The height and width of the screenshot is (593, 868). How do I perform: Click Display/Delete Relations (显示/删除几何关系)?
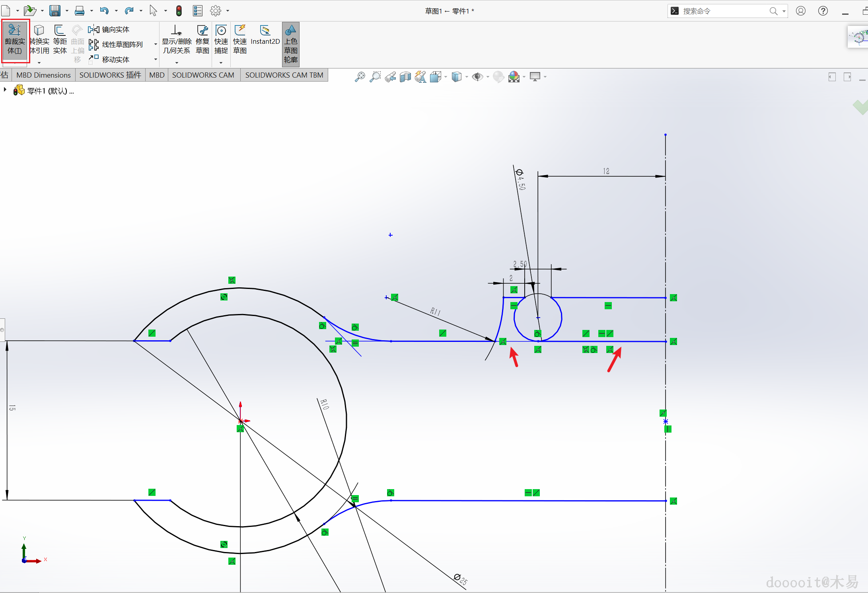[177, 40]
